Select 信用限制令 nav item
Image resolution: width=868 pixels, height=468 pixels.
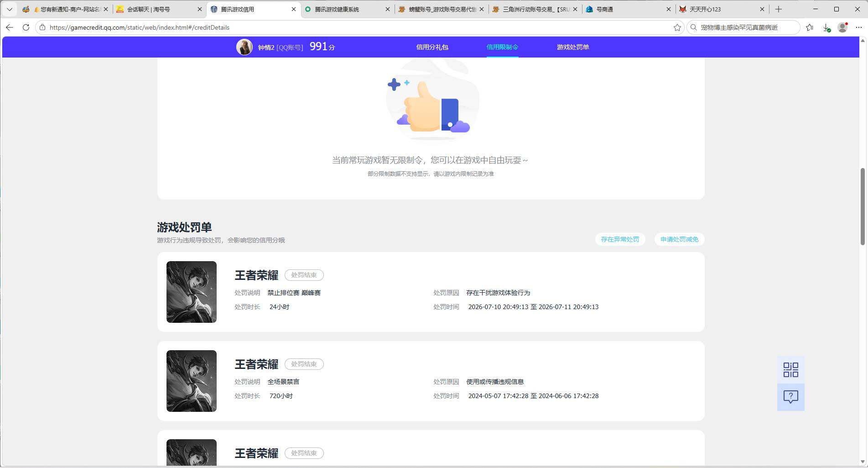coord(502,47)
